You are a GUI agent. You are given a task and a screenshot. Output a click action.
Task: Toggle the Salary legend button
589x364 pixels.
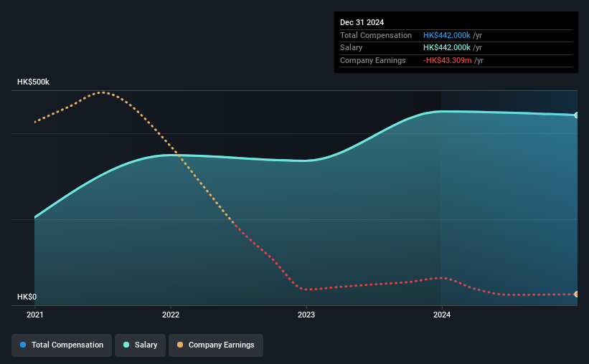(x=140, y=345)
